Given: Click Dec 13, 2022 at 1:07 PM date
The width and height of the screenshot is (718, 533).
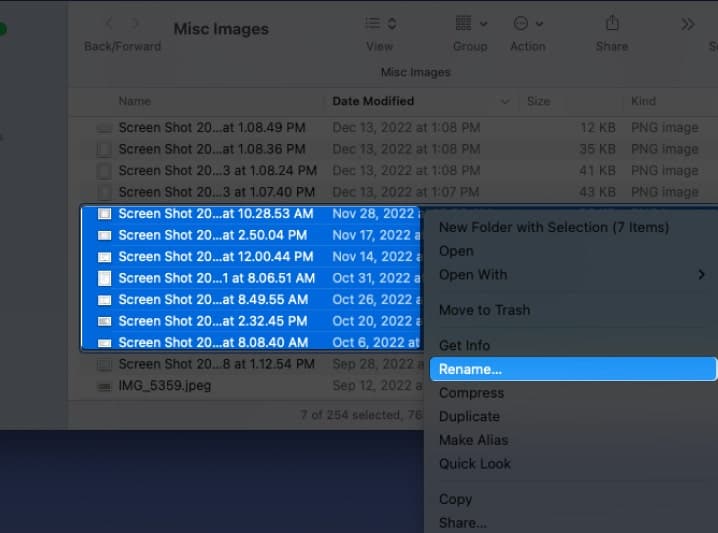Looking at the screenshot, I should pyautogui.click(x=406, y=192).
